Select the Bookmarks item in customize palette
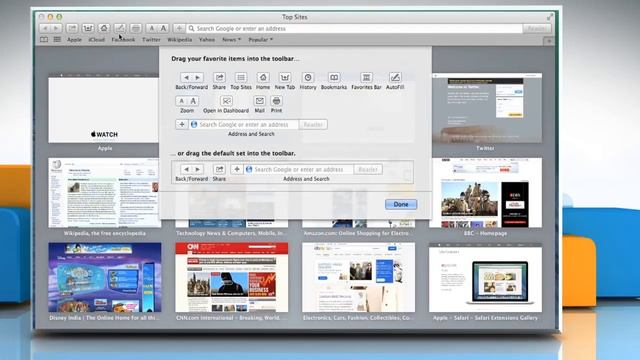Screen dimensions: 640x360 tap(334, 81)
